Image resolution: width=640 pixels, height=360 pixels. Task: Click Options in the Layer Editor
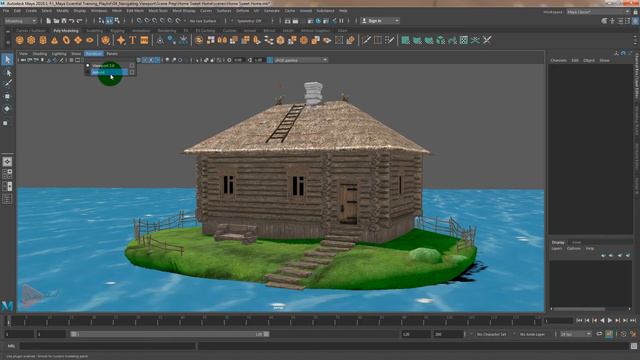(x=573, y=249)
